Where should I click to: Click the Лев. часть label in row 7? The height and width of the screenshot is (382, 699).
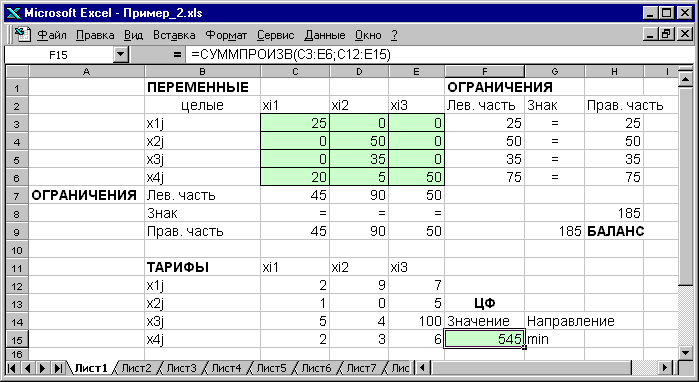click(x=202, y=195)
